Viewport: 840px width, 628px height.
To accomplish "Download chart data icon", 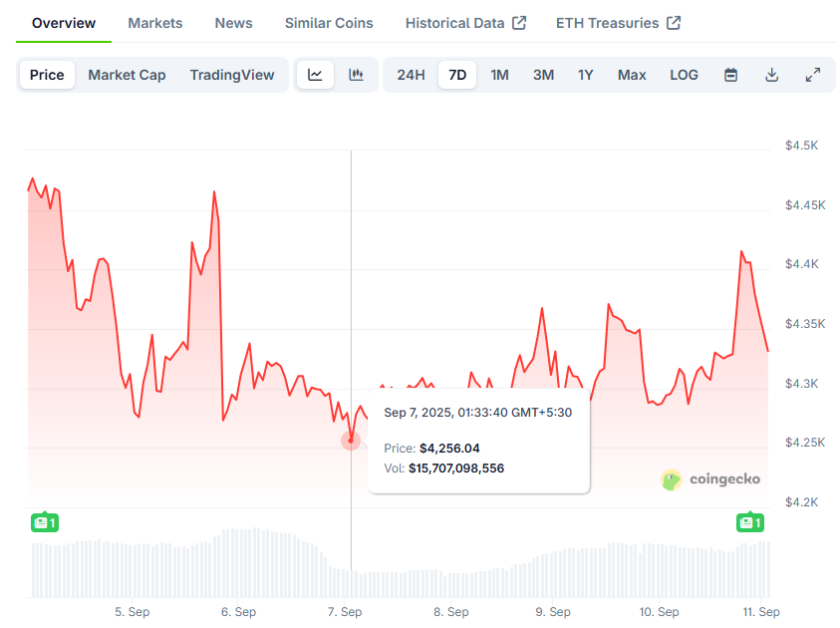I will click(x=771, y=75).
